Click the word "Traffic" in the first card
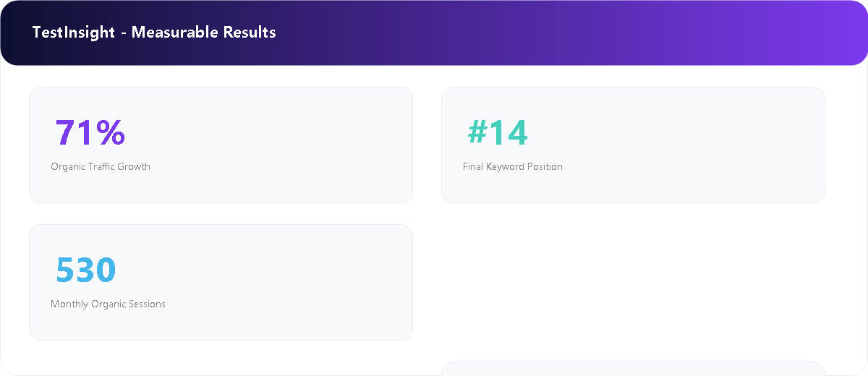Screen dimensions: 868x376 pos(101,166)
